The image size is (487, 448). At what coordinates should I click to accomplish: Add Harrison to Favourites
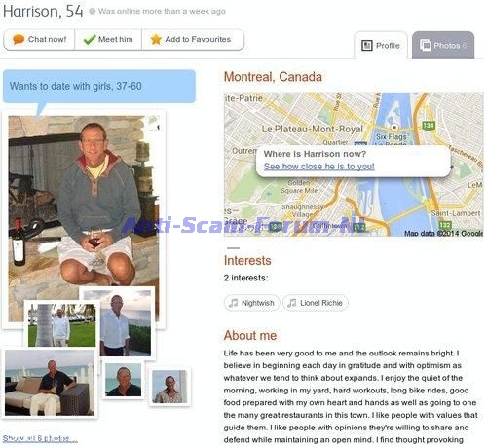point(193,40)
